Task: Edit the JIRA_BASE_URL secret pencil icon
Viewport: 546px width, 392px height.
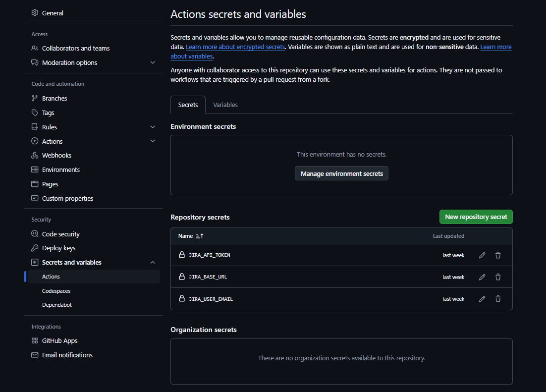Action: point(482,277)
